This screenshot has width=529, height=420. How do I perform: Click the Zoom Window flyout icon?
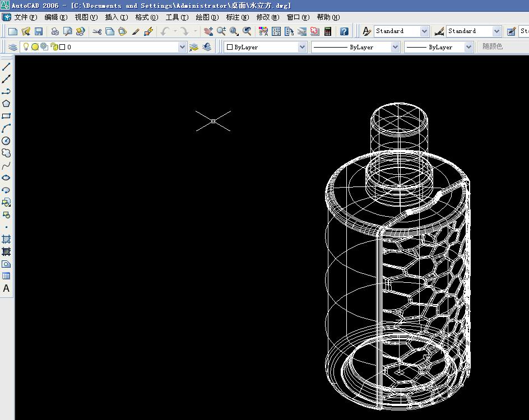(234, 31)
